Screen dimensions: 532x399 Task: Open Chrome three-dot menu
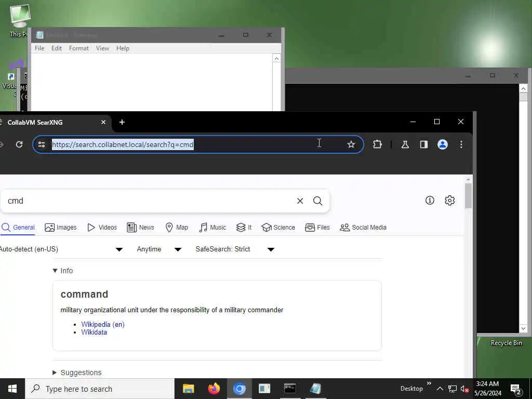point(461,144)
